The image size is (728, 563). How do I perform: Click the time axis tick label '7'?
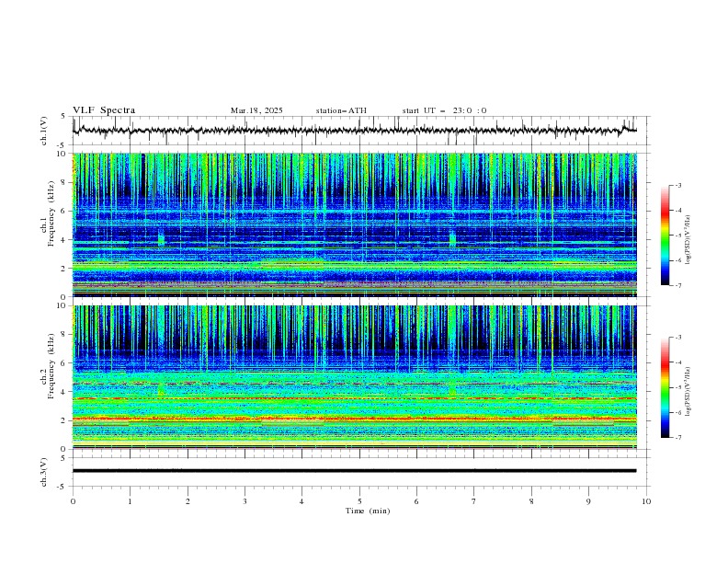pyautogui.click(x=474, y=501)
